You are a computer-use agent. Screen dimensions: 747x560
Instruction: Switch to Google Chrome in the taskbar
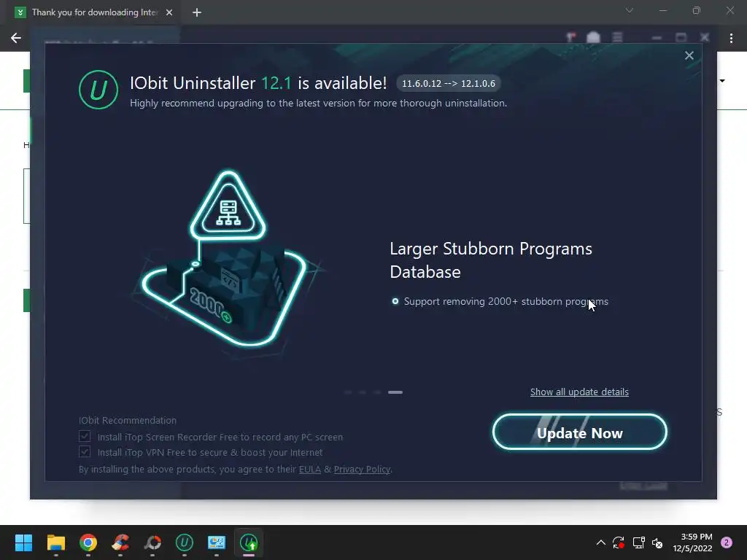pyautogui.click(x=88, y=542)
